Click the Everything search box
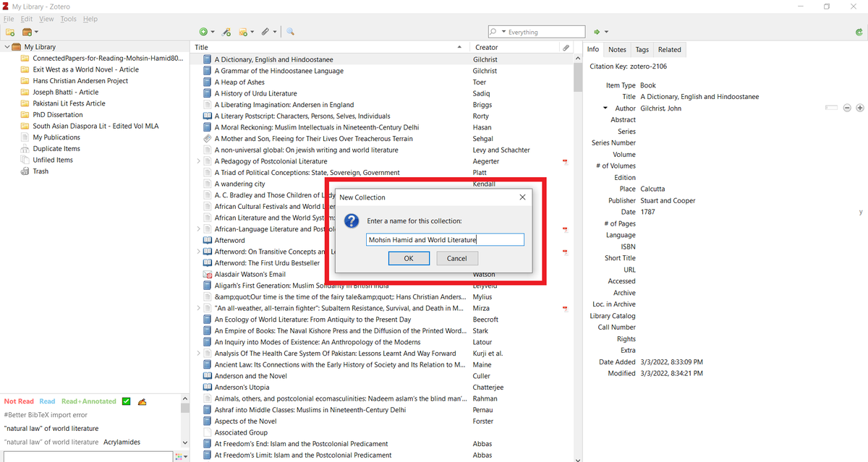868x462 pixels. coord(535,32)
